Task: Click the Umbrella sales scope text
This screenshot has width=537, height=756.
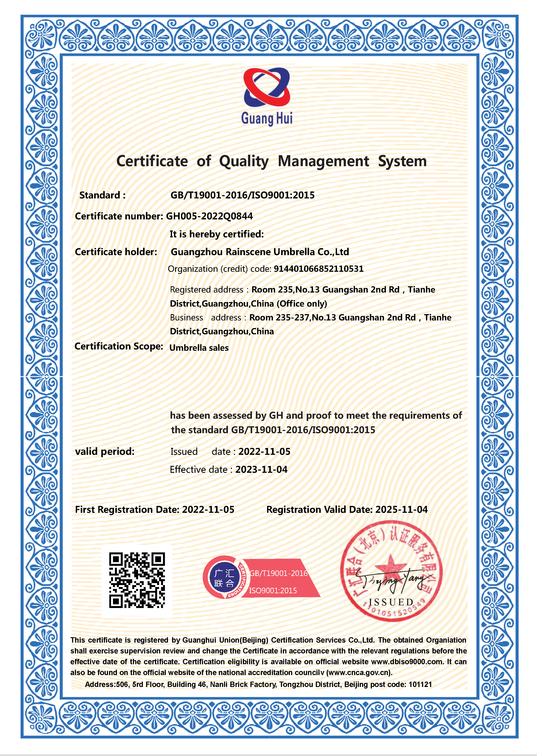Action: [199, 348]
